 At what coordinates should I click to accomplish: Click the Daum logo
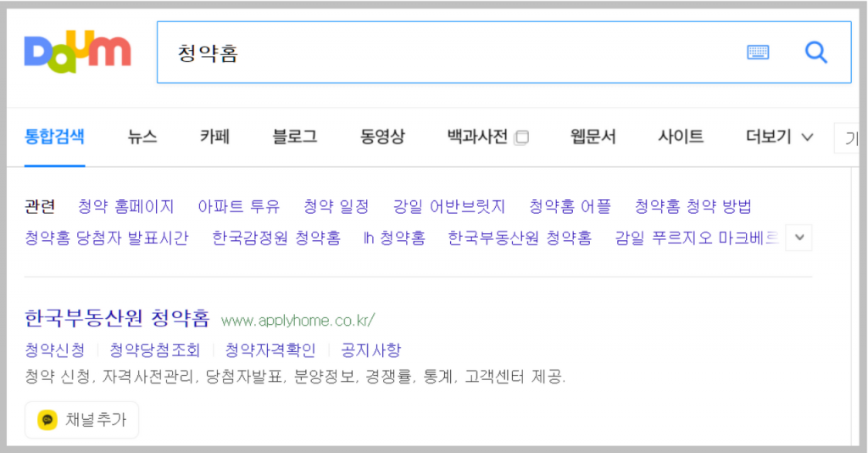(77, 52)
